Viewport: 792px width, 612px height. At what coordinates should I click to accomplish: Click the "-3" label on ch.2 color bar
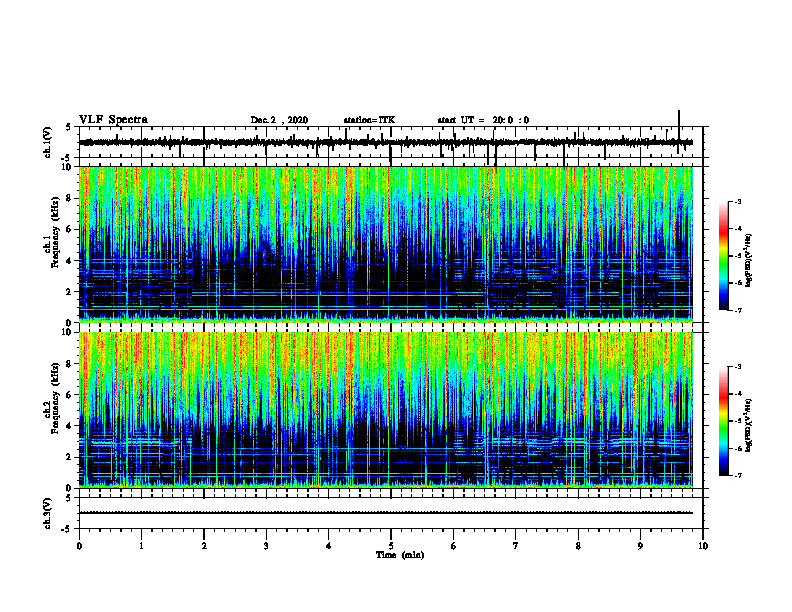coord(738,367)
